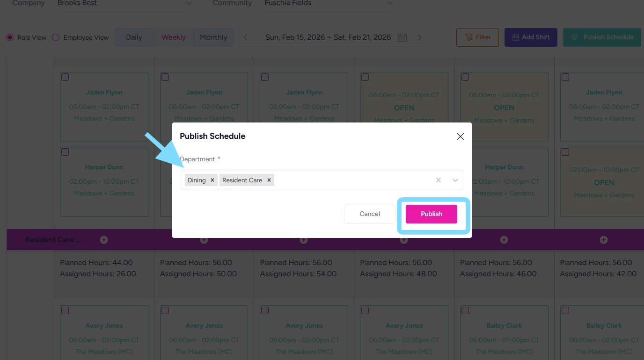This screenshot has width=644, height=360.
Task: Switch to the Monthly tab
Action: point(213,37)
